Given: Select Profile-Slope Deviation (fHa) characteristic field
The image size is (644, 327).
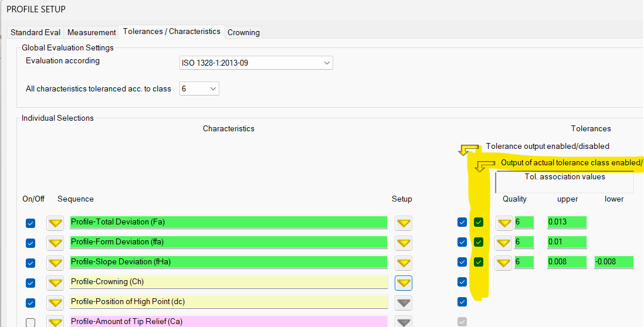Looking at the screenshot, I should click(x=228, y=262).
